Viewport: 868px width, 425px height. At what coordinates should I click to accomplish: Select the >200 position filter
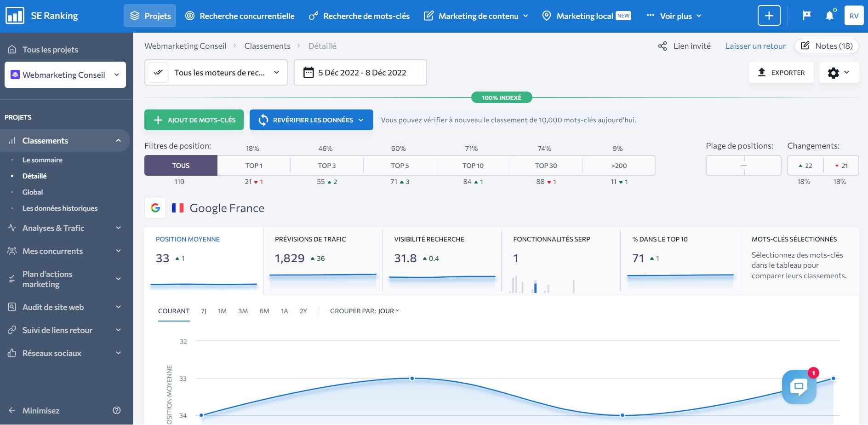[x=619, y=165]
